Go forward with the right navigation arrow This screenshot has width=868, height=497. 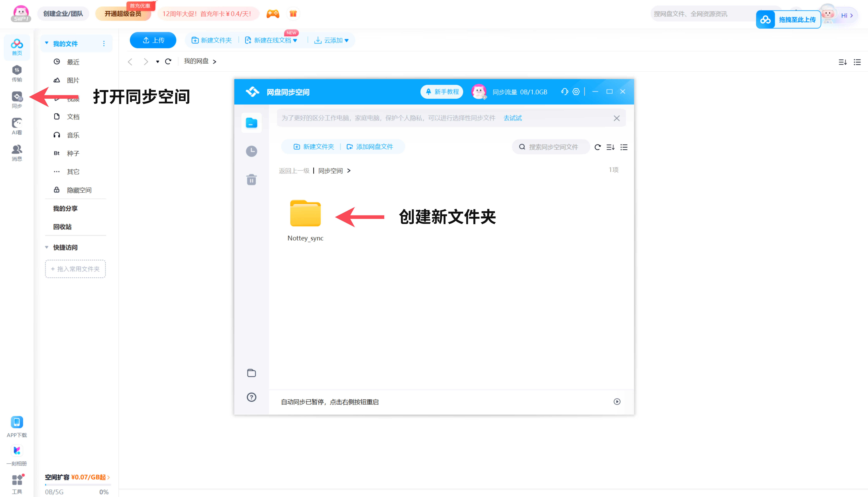(146, 61)
